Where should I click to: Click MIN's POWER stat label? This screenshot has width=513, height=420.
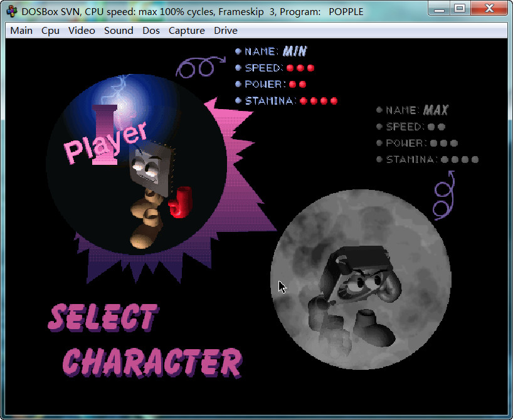click(x=265, y=84)
